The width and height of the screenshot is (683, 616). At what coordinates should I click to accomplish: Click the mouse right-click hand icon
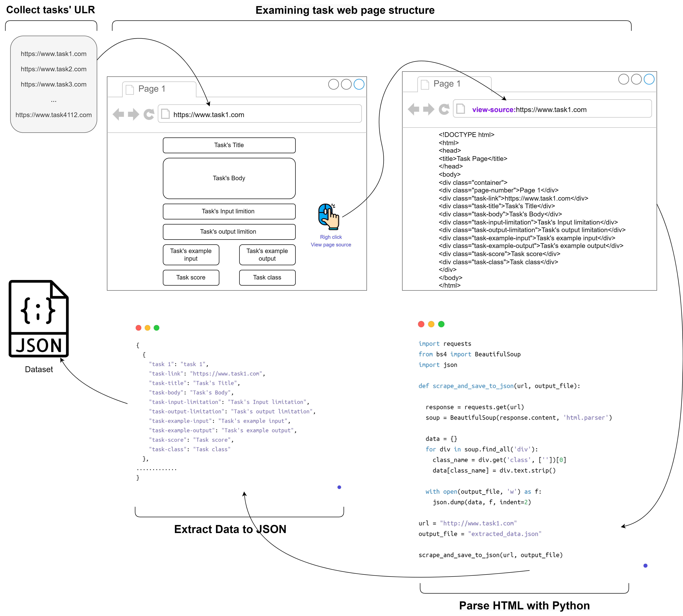329,217
